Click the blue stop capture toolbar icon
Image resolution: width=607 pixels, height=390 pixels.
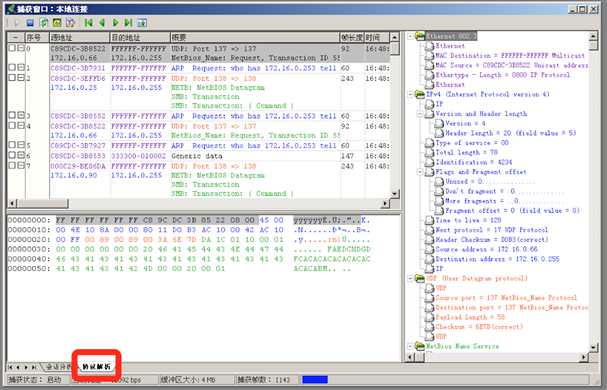30,23
